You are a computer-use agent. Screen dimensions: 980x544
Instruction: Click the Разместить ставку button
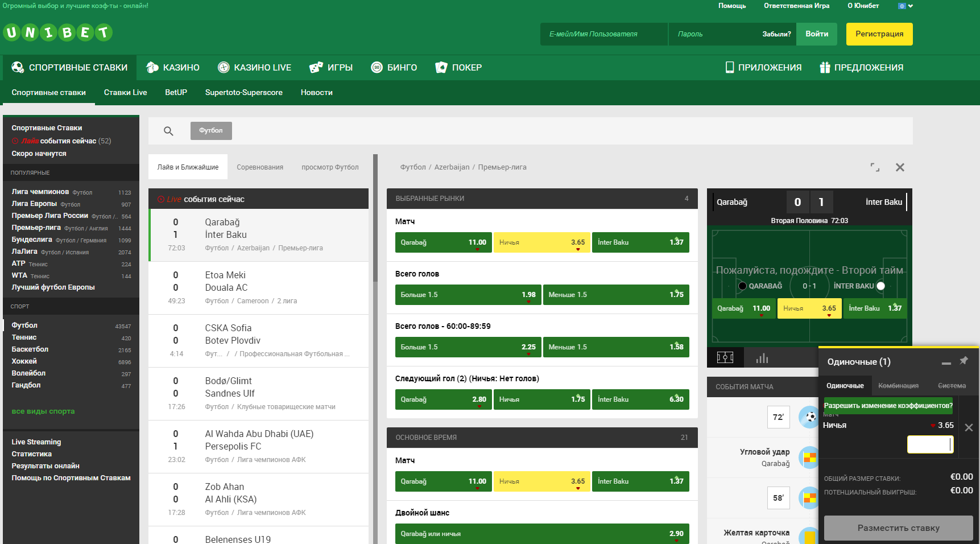[x=898, y=528]
